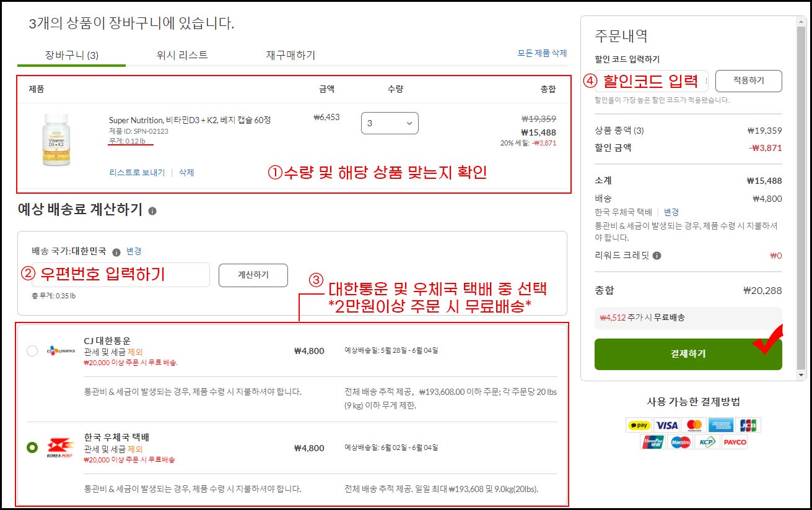Click the 예상배송일: 5월 28일 - 6월 04일 text
This screenshot has height=510, width=812.
point(391,350)
